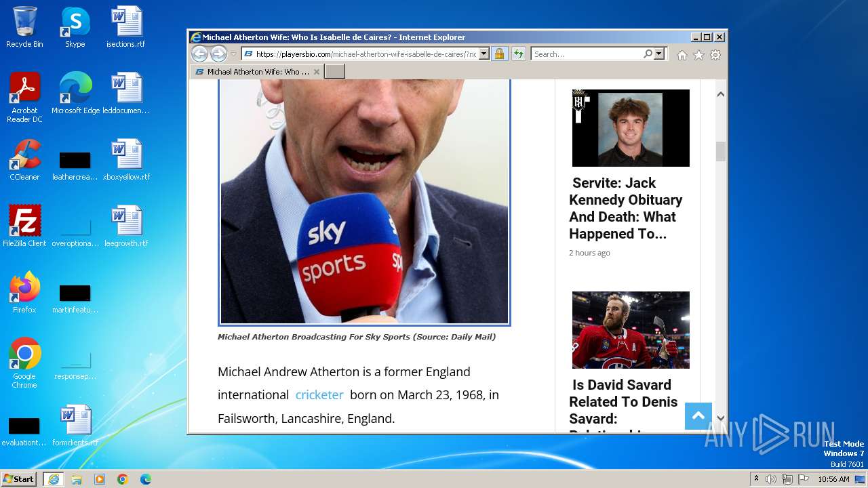Select the overoptiona... desktop file
The width and height of the screenshot is (868, 488).
click(x=75, y=232)
